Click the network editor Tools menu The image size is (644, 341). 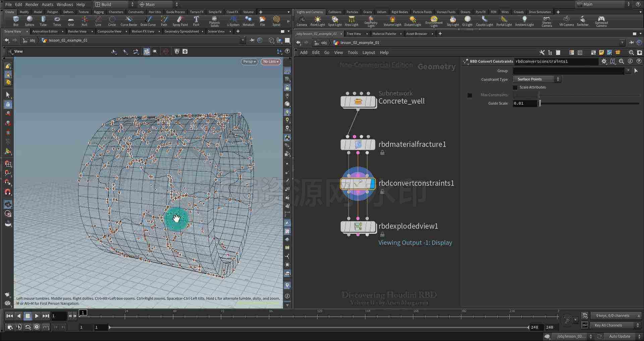point(353,53)
